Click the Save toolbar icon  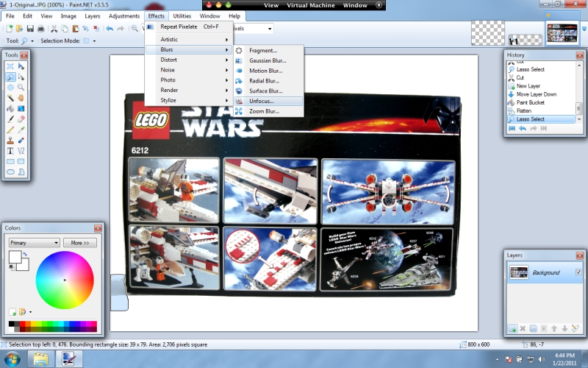[x=30, y=29]
